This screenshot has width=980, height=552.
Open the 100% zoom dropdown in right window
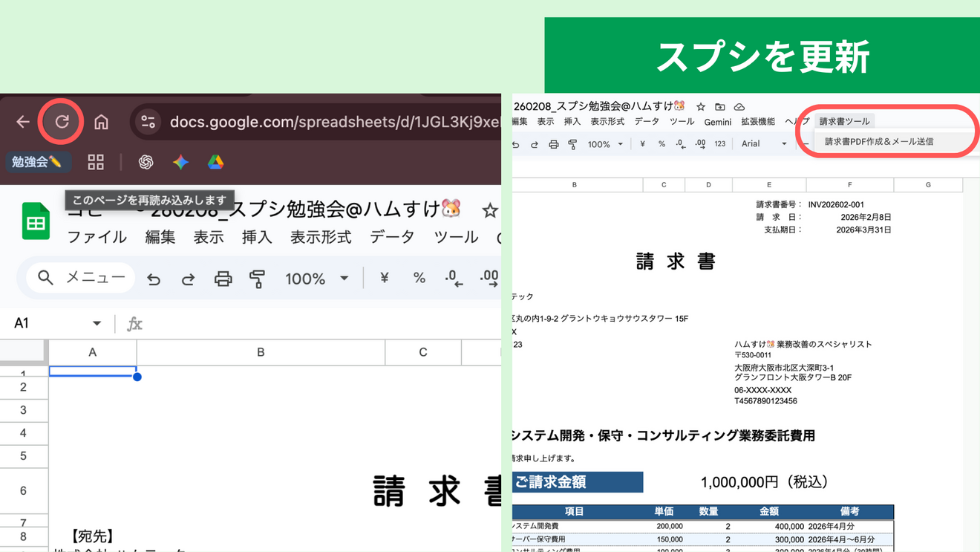coord(605,145)
